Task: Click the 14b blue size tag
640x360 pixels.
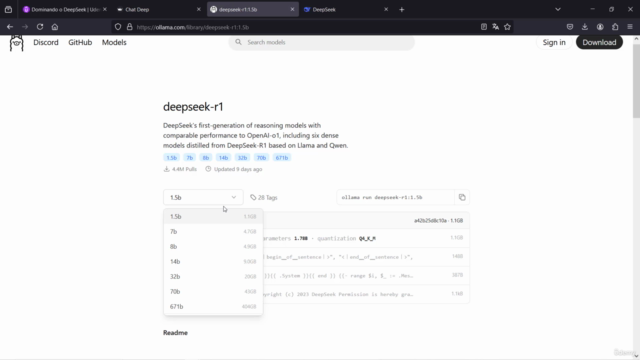Action: (x=223, y=158)
